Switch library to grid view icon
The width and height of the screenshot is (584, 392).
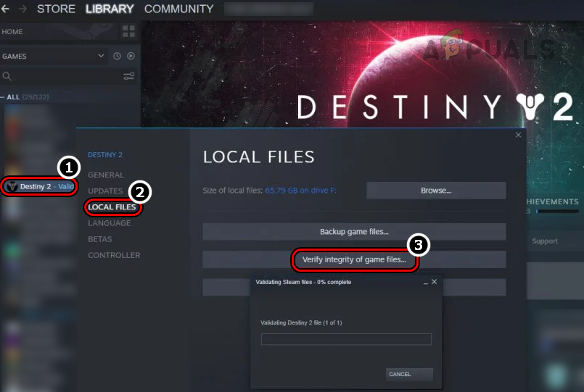point(128,32)
